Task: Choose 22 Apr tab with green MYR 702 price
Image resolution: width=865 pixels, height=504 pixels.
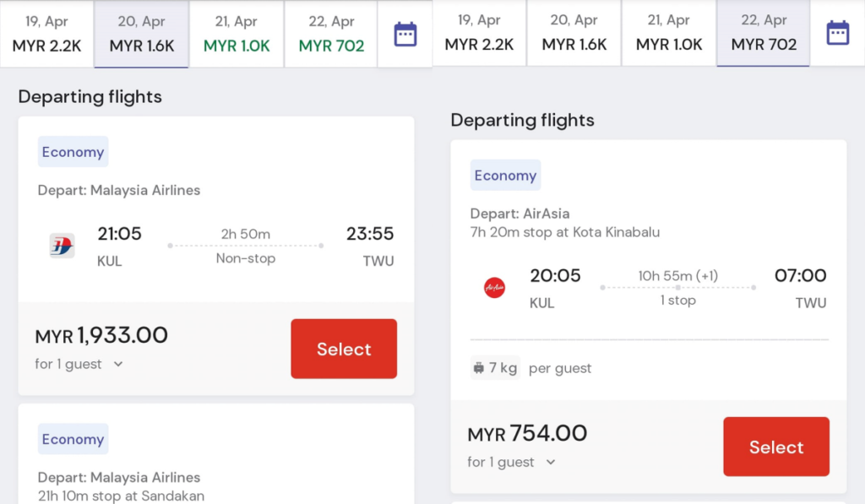Action: (331, 34)
